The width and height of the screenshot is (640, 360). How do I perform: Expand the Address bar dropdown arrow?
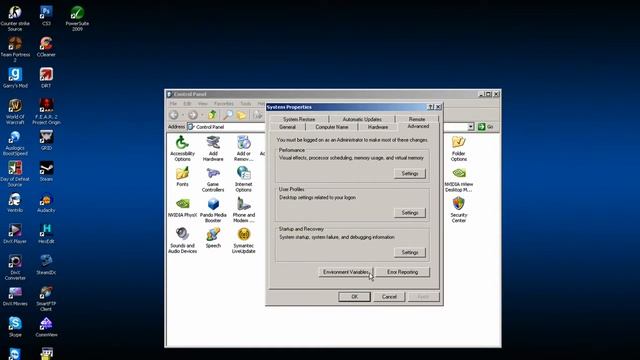(x=471, y=127)
